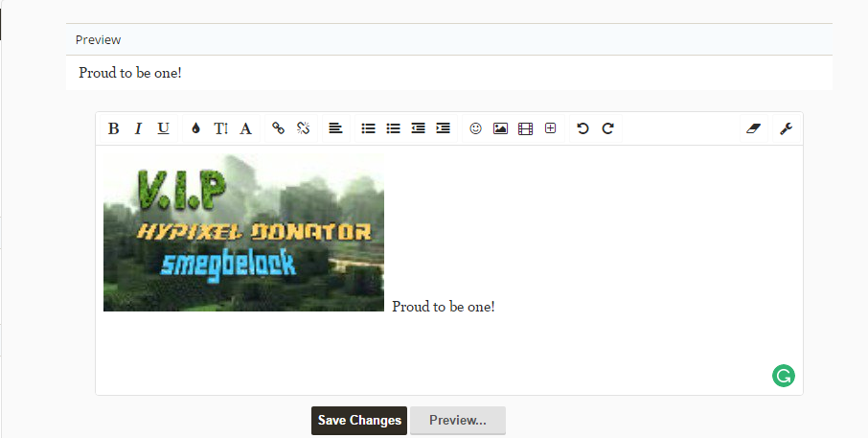Click Preview... button
This screenshot has height=438, width=868.
458,421
